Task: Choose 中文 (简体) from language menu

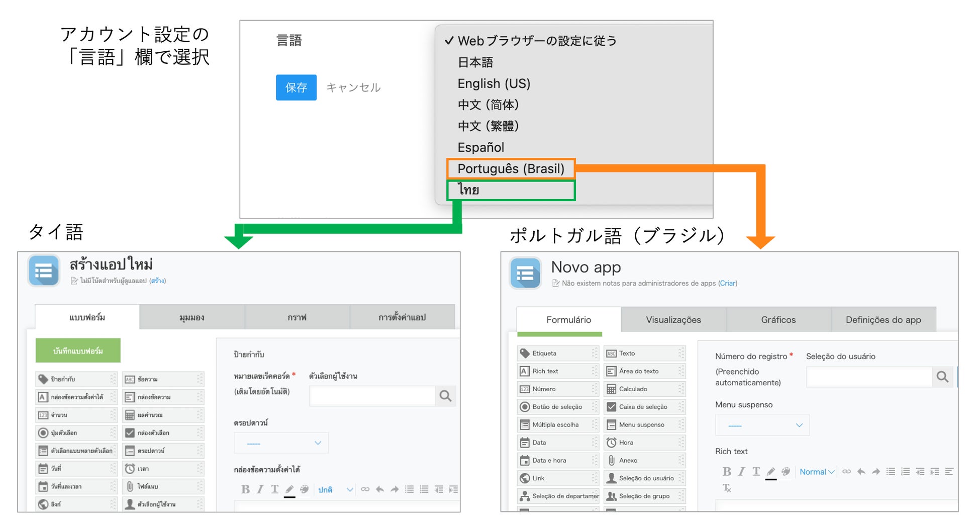Action: 488,105
